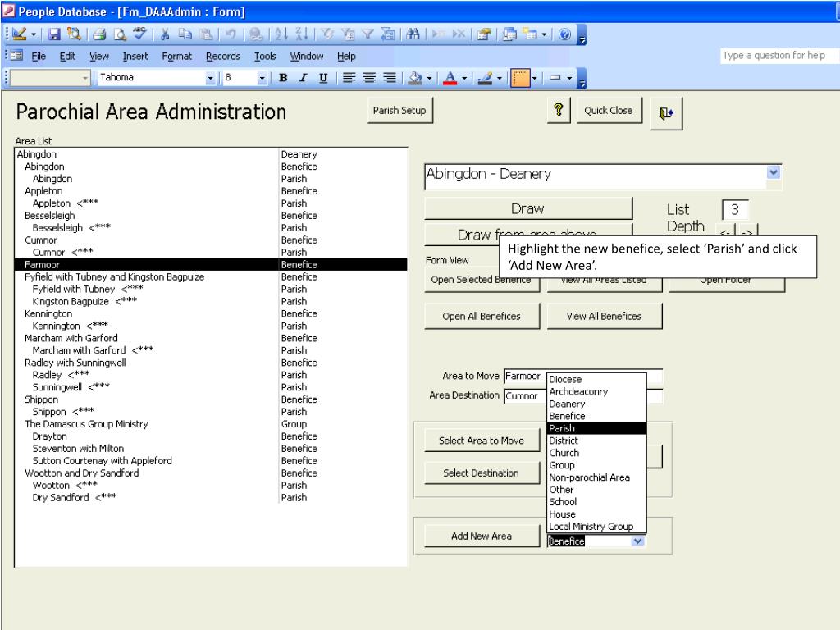The width and height of the screenshot is (840, 630).
Task: Open the Window menu
Action: 307,57
